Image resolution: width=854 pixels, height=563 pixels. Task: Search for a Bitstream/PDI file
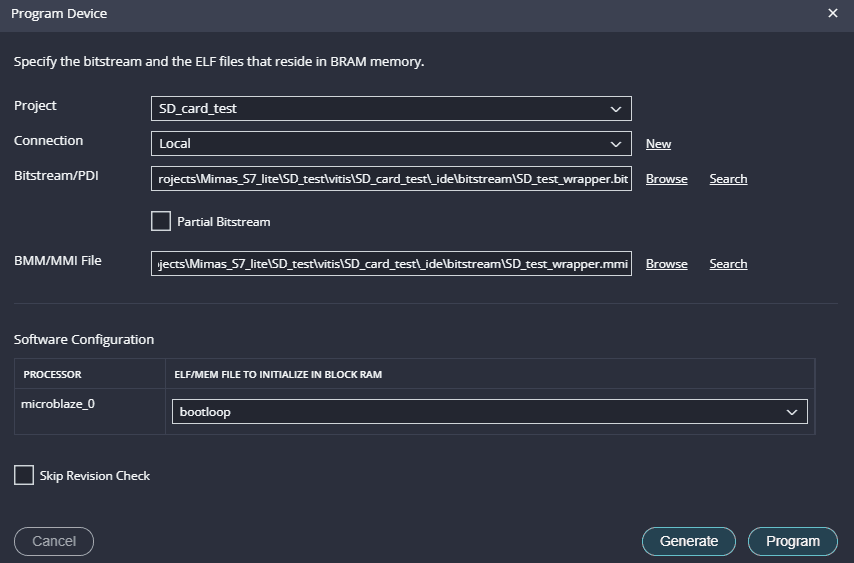(x=728, y=179)
